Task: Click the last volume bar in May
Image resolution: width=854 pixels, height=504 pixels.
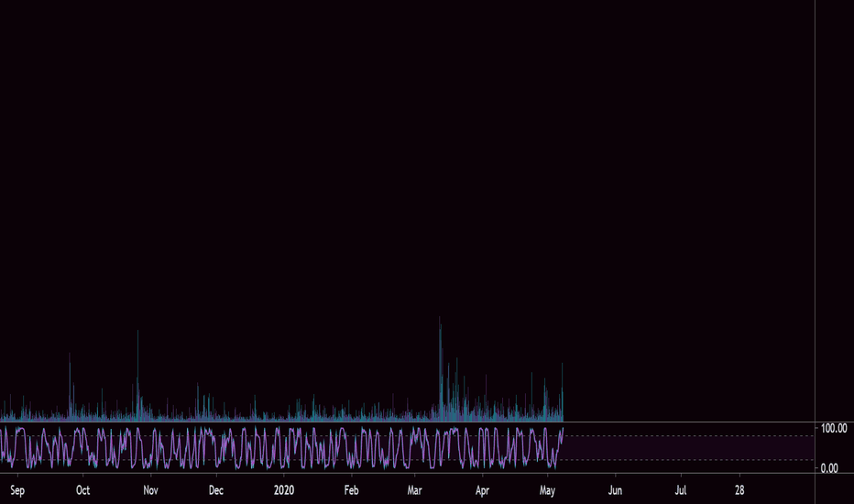Action: pos(562,392)
